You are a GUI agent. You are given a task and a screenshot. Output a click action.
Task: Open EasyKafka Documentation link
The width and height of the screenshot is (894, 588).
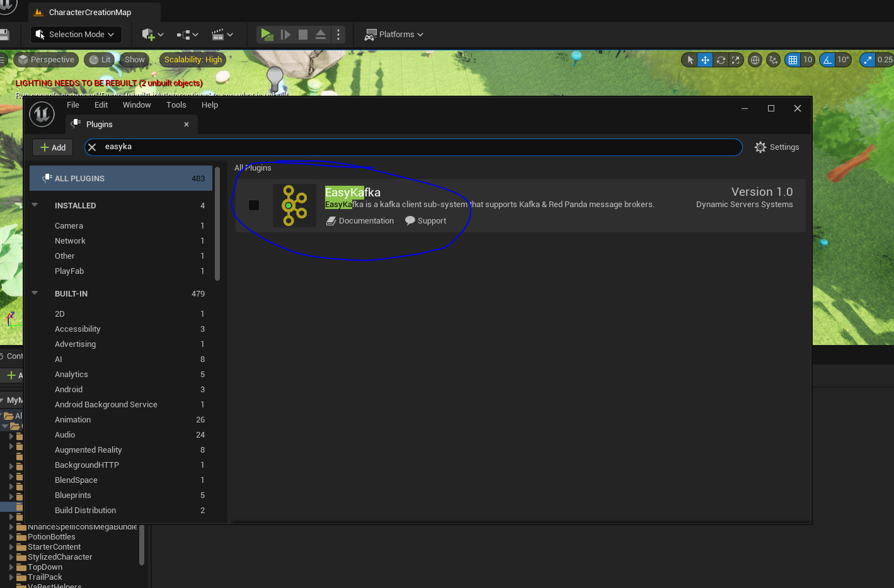[360, 221]
